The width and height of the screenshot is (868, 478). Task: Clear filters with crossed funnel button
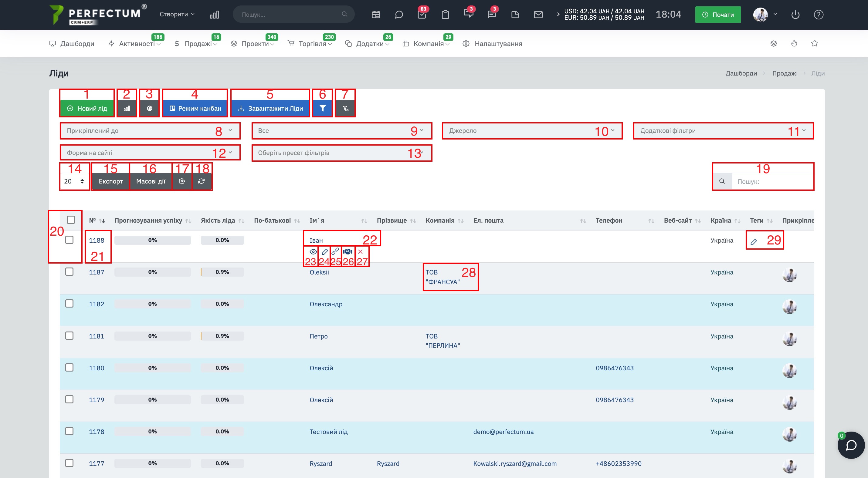click(x=345, y=108)
